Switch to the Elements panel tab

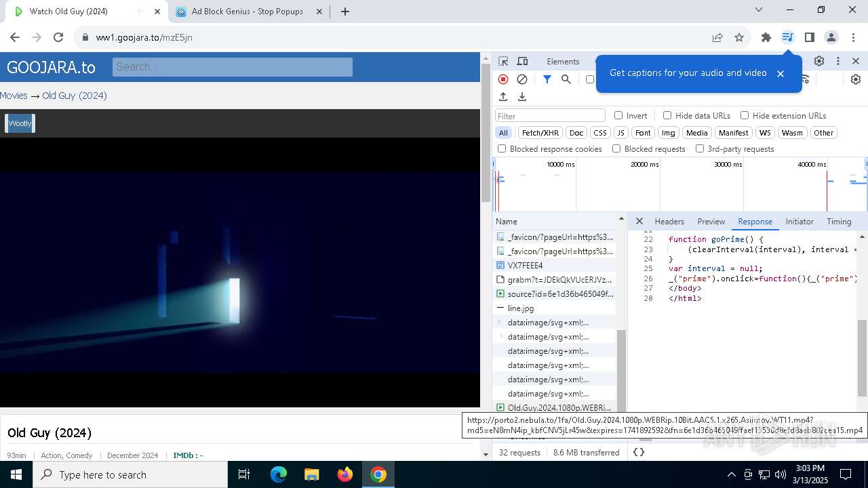tap(563, 62)
